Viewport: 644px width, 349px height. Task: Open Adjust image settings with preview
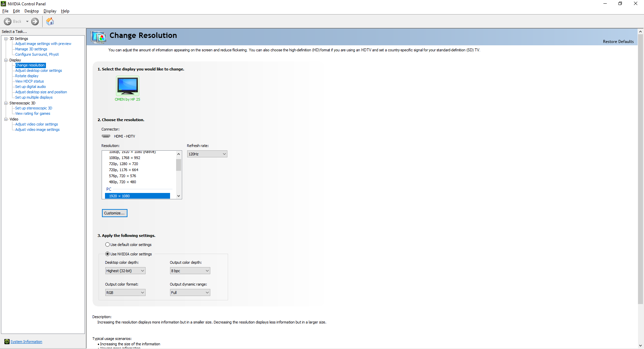point(43,44)
